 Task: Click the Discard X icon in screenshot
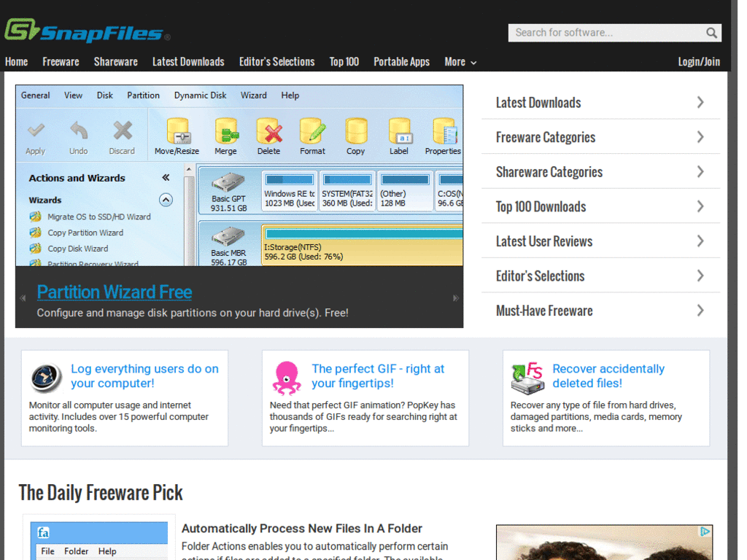pyautogui.click(x=123, y=131)
